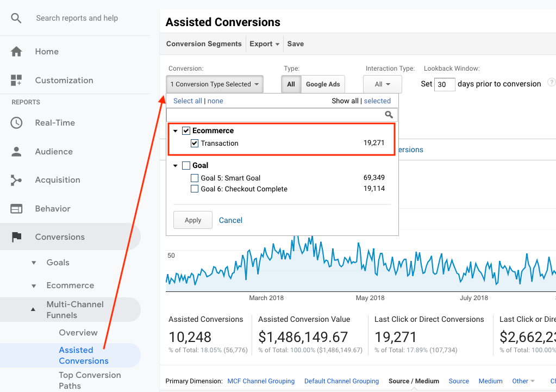556x392 pixels.
Task: Click the search magnifier icon in sidebar
Action: [x=16, y=18]
